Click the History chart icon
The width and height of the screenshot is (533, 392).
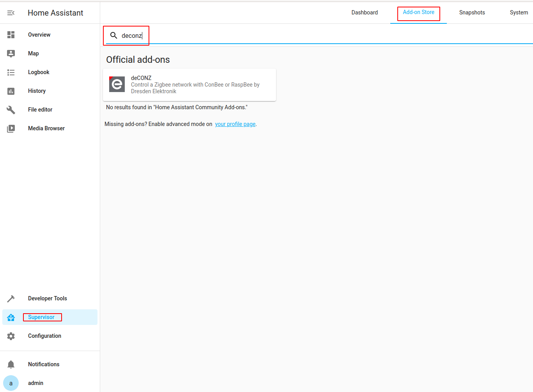pyautogui.click(x=11, y=91)
